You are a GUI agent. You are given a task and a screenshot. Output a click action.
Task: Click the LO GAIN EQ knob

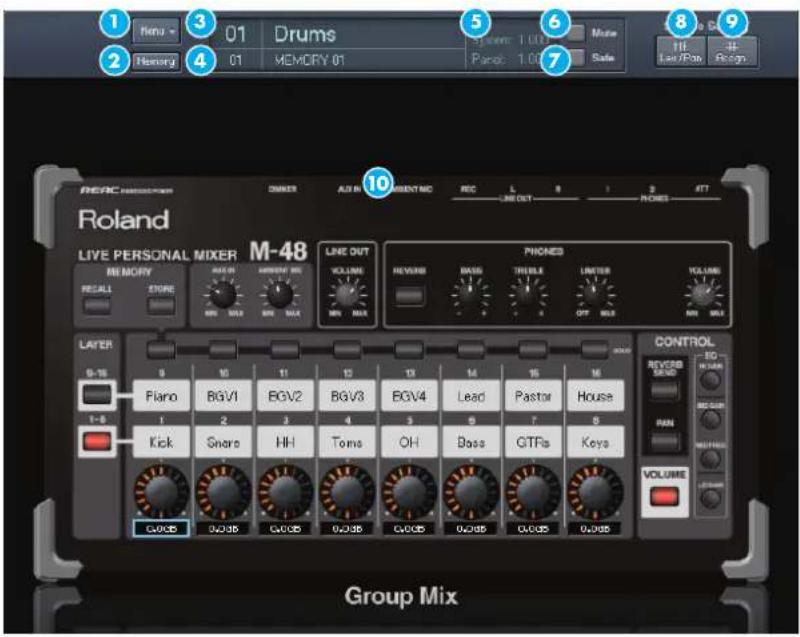[711, 498]
